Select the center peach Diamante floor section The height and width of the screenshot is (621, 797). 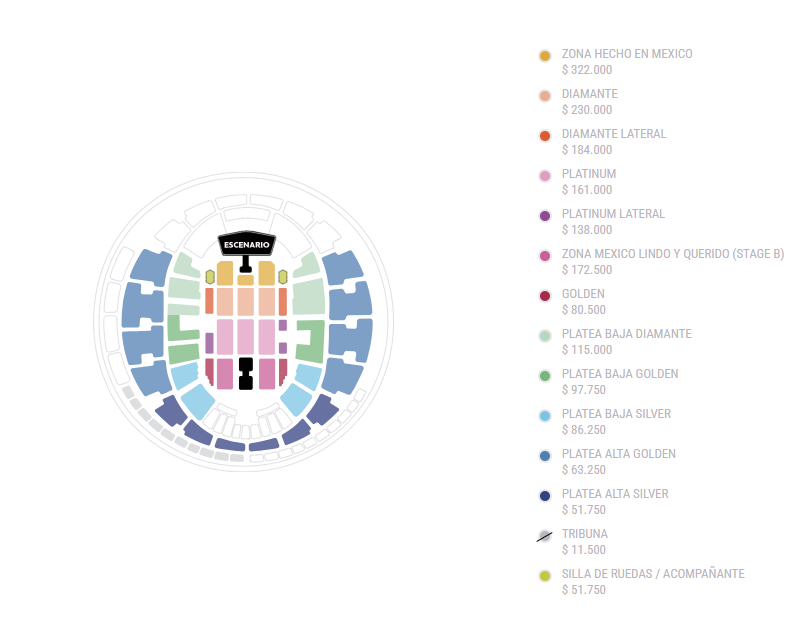coord(246,301)
